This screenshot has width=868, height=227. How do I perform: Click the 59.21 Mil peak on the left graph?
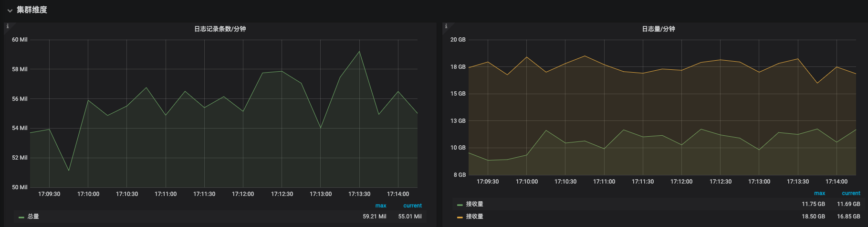tap(359, 51)
